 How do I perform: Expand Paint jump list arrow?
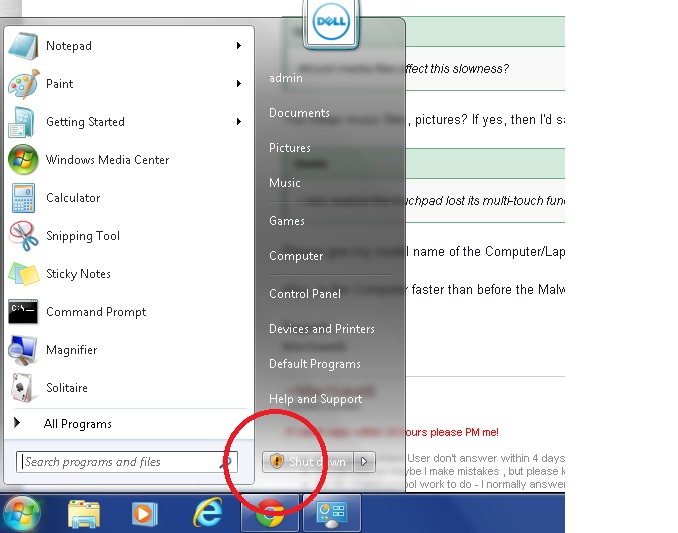pos(239,84)
